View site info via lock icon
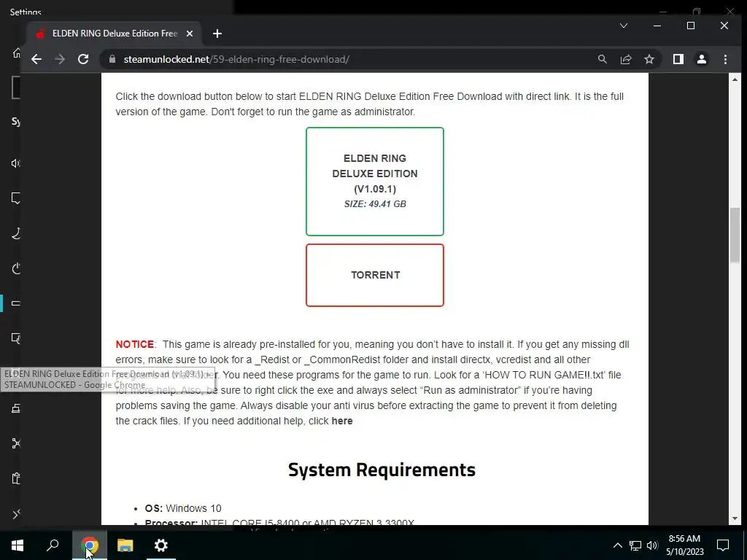Viewport: 747px width, 560px height. point(112,59)
